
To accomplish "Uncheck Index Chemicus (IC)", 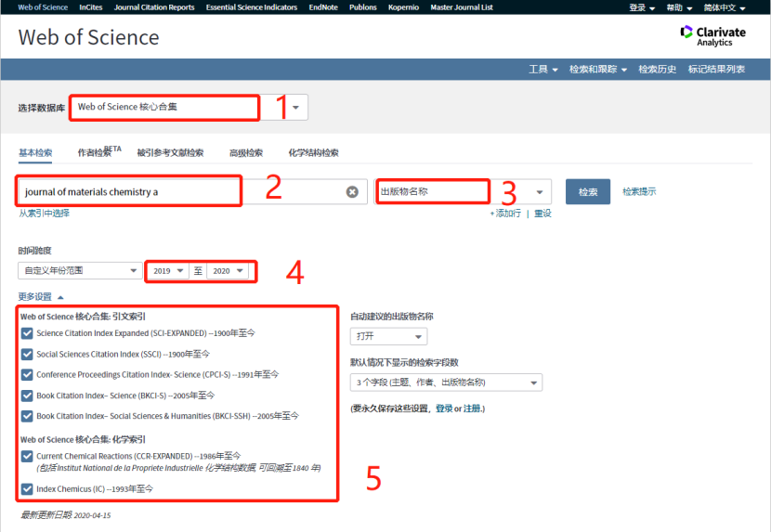I will pos(27,489).
